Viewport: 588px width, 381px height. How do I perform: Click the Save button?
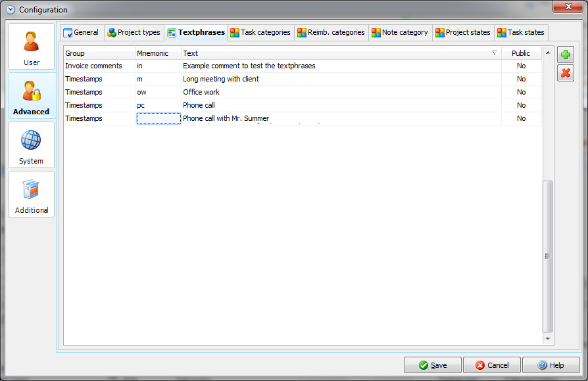coord(432,365)
